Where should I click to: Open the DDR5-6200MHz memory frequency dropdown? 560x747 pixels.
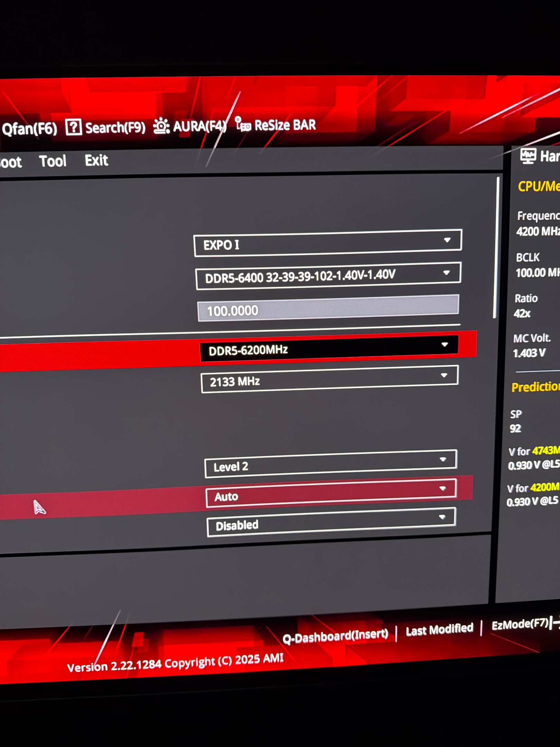(329, 348)
